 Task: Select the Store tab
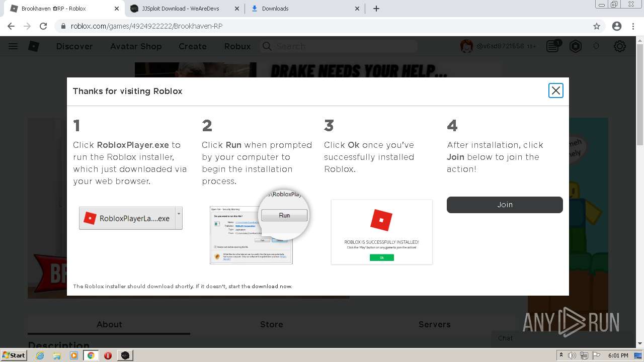272,325
